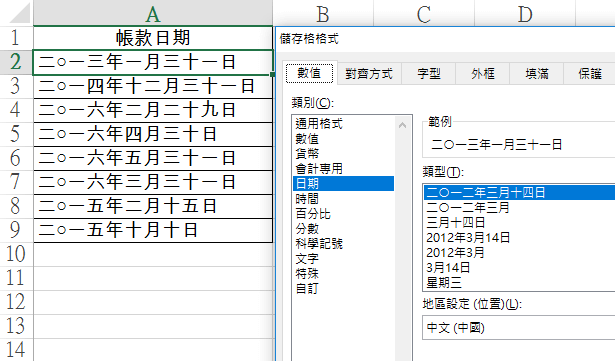Click the category list scroll-up arrow
Image resolution: width=615 pixels, height=361 pixels.
402,125
